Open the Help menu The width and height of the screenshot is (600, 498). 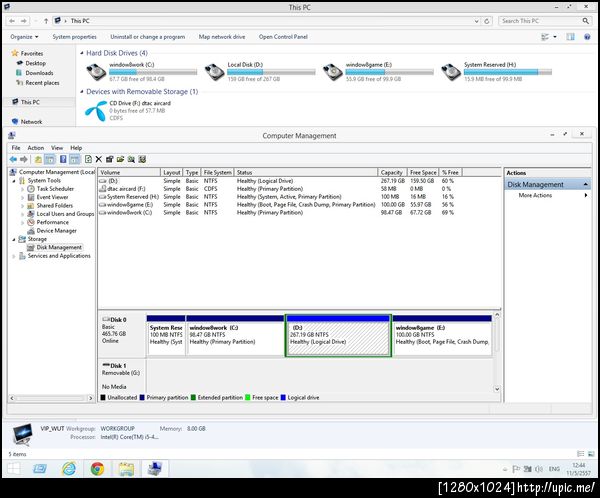click(x=76, y=148)
